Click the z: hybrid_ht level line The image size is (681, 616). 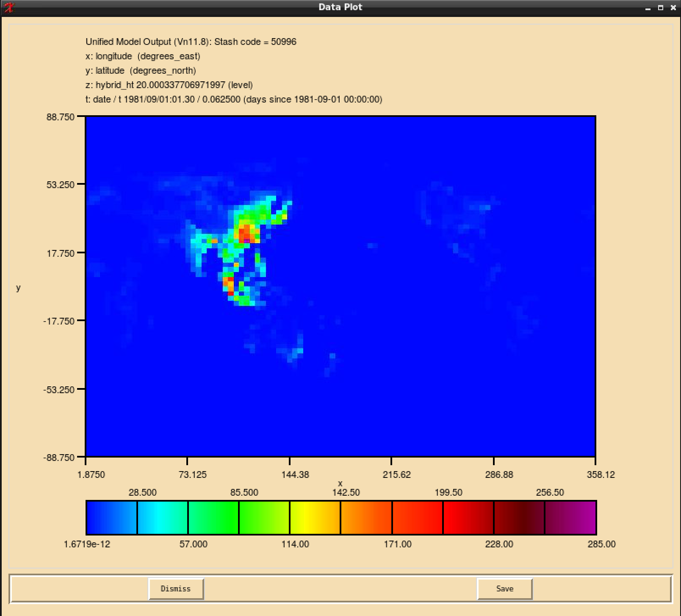coord(169,85)
